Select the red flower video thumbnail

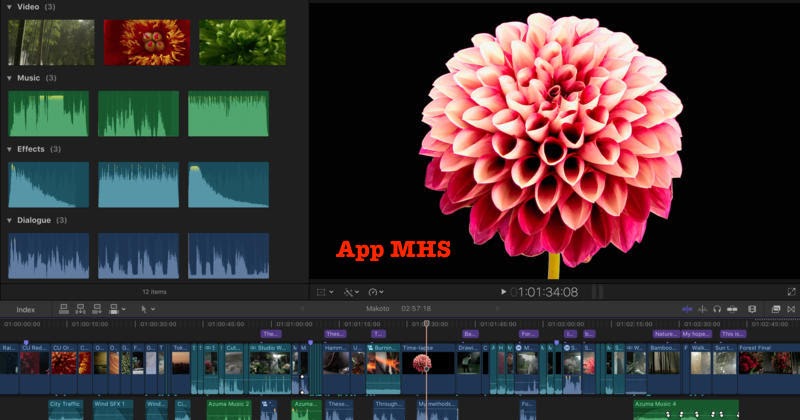pos(147,42)
